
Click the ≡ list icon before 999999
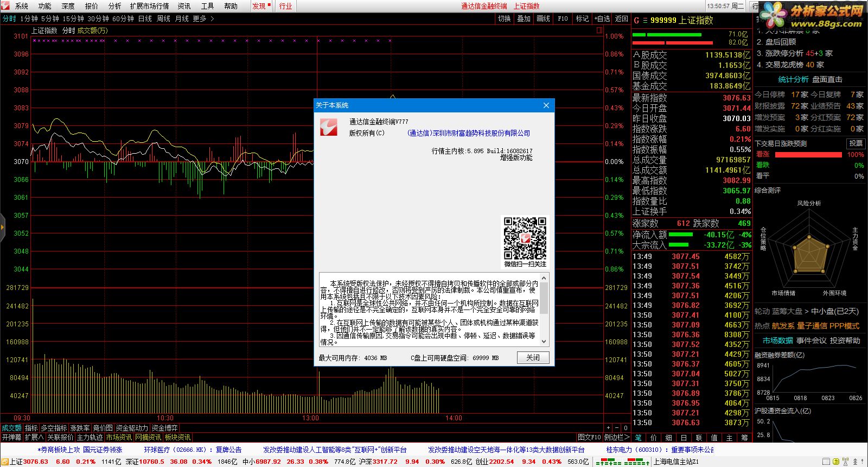pos(645,20)
